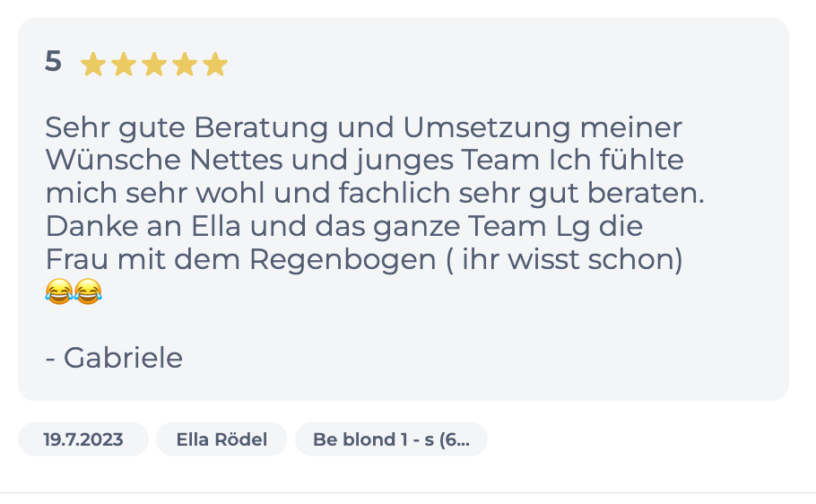Click the fifth and last rating star
The image size is (816, 504).
(x=215, y=65)
